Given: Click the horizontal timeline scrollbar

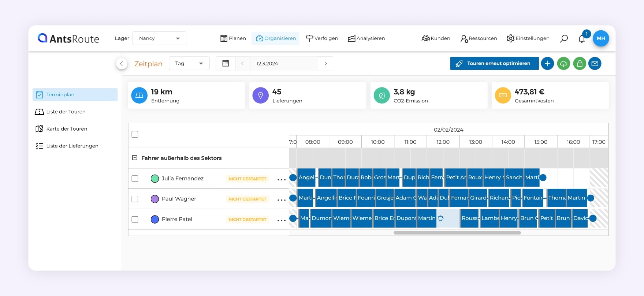Looking at the screenshot, I should 457,233.
